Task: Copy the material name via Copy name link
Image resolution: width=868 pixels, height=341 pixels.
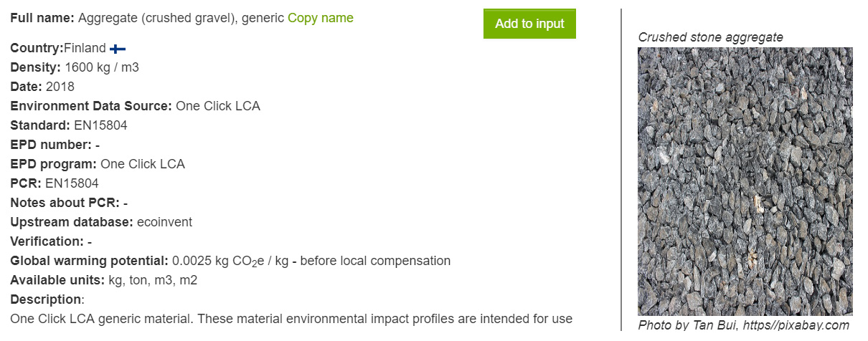Action: (321, 17)
